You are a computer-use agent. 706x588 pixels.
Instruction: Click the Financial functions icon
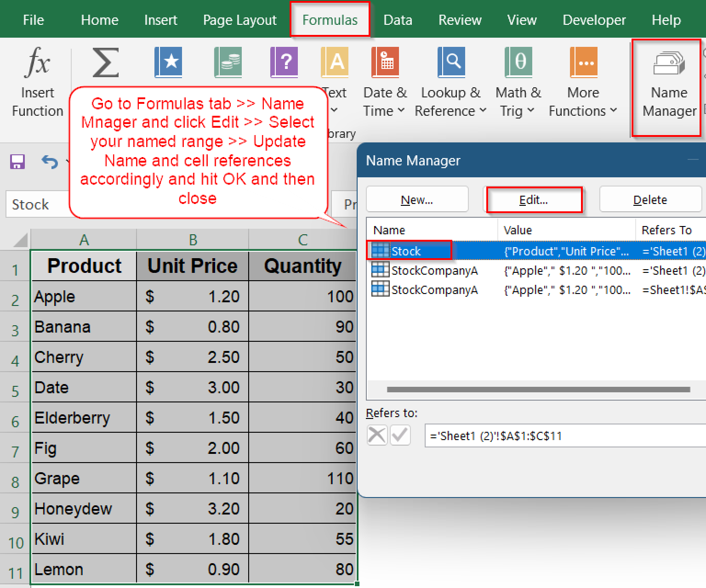[228, 62]
